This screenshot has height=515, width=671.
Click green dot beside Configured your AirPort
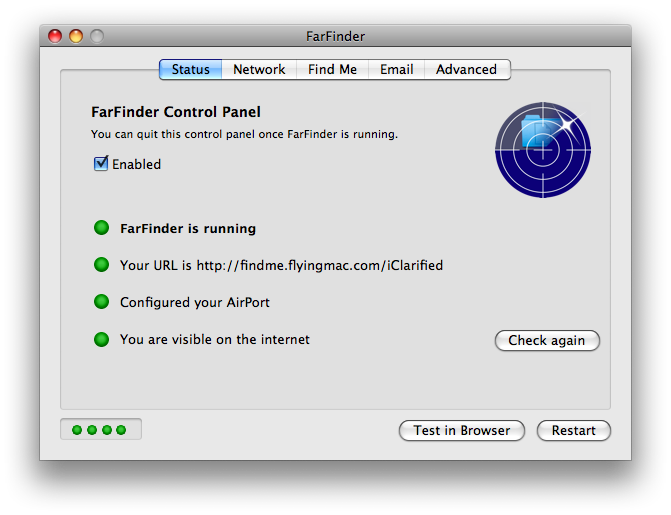tap(101, 301)
